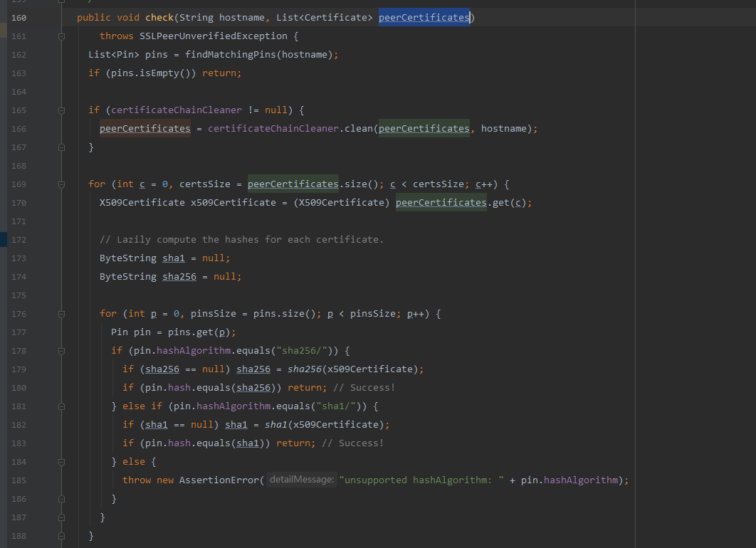
Task: Click line number 177 in the gutter
Action: pyautogui.click(x=19, y=332)
